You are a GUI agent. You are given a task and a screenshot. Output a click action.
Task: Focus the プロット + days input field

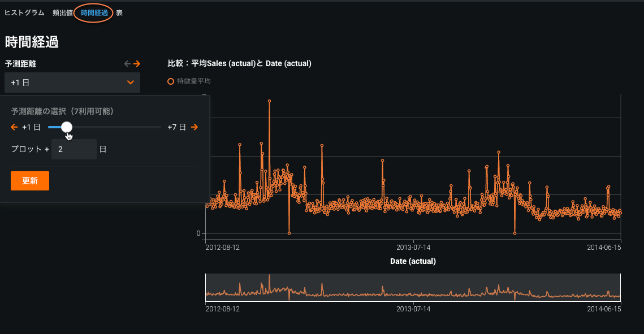[x=74, y=149]
